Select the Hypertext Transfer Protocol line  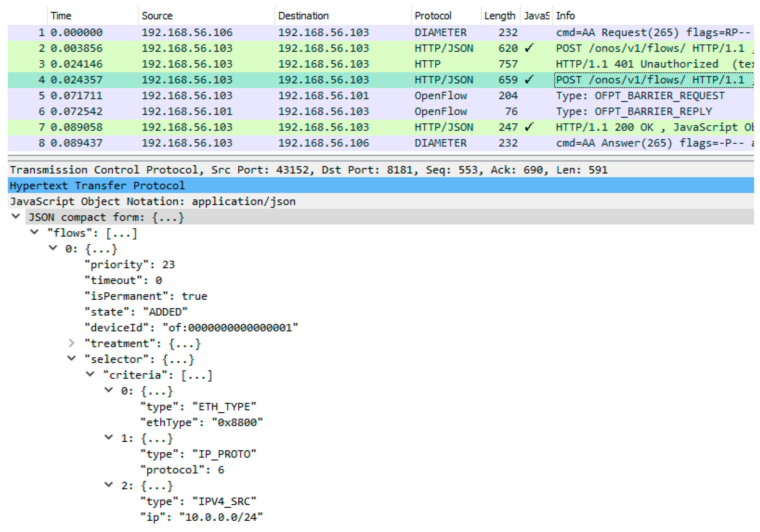tap(97, 185)
